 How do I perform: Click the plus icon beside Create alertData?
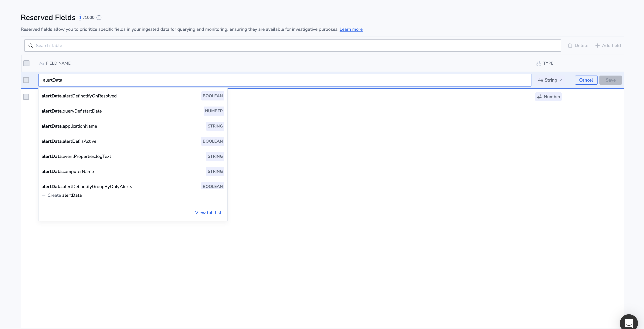(44, 195)
